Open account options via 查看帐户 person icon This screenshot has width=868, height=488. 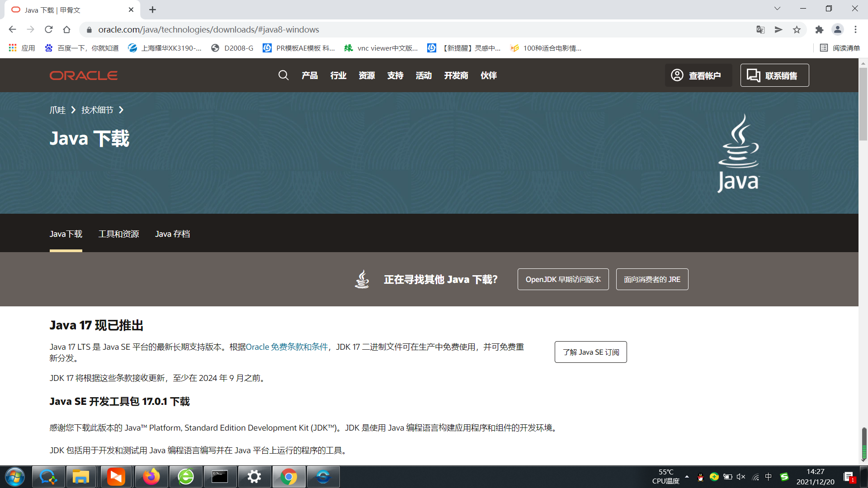pos(677,75)
